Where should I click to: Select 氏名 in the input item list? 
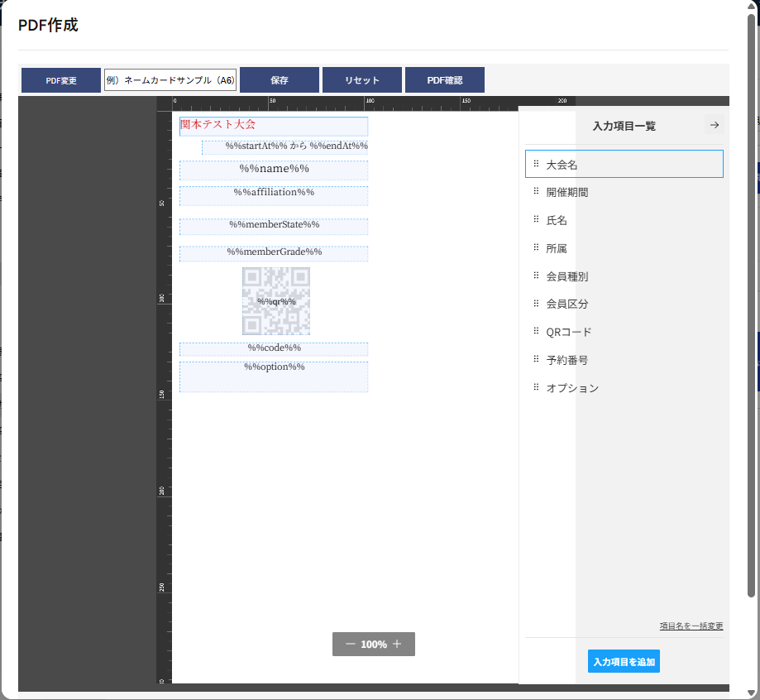point(557,220)
